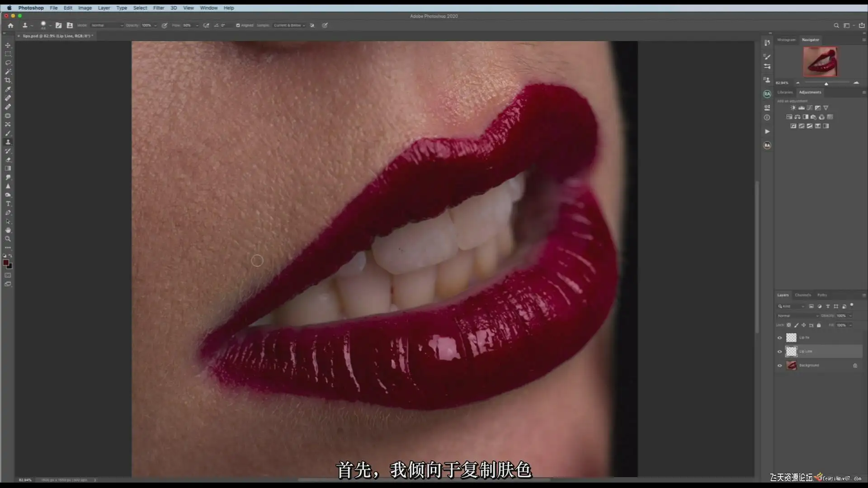This screenshot has height=488, width=868.
Task: Click the Navigator lips thumbnail preview
Action: tap(820, 61)
